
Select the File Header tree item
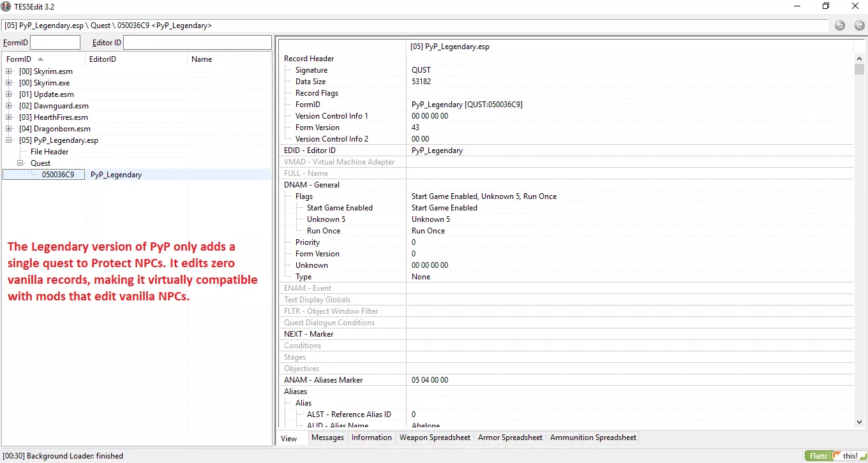pos(49,152)
